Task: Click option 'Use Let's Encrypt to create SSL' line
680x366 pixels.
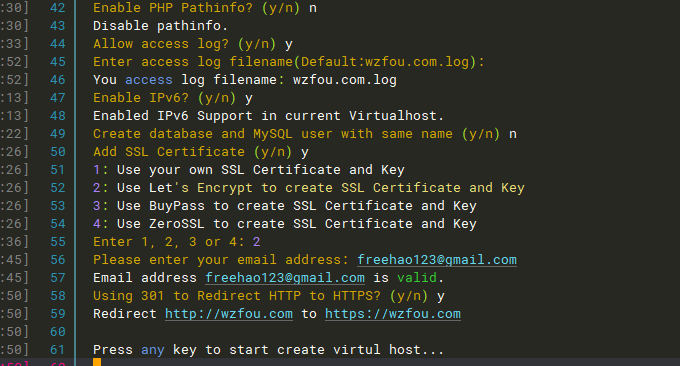Action: pyautogui.click(x=320, y=188)
